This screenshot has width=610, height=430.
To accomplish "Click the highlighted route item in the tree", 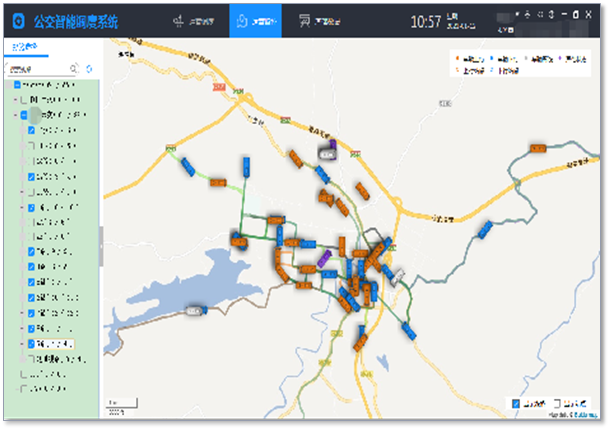I will (x=55, y=343).
